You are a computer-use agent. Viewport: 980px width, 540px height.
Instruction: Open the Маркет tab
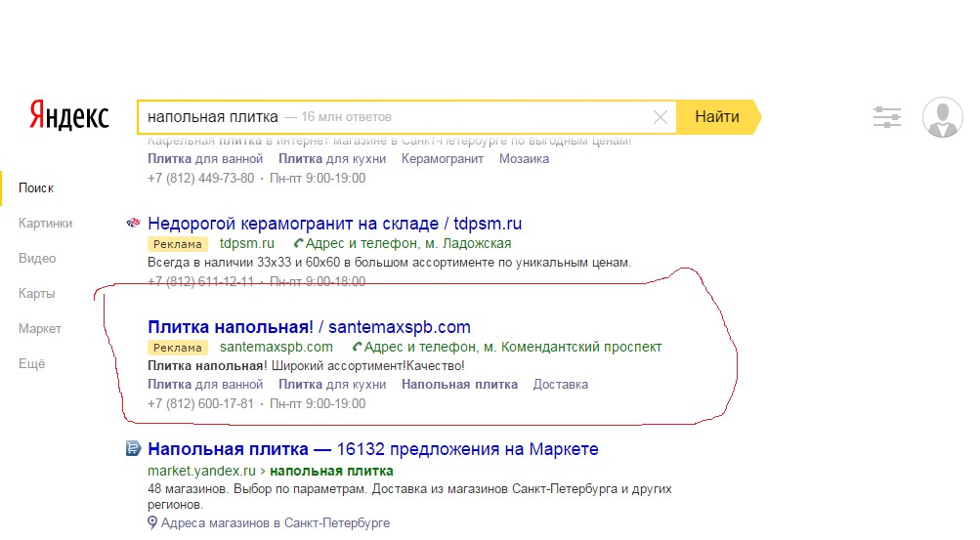point(40,328)
